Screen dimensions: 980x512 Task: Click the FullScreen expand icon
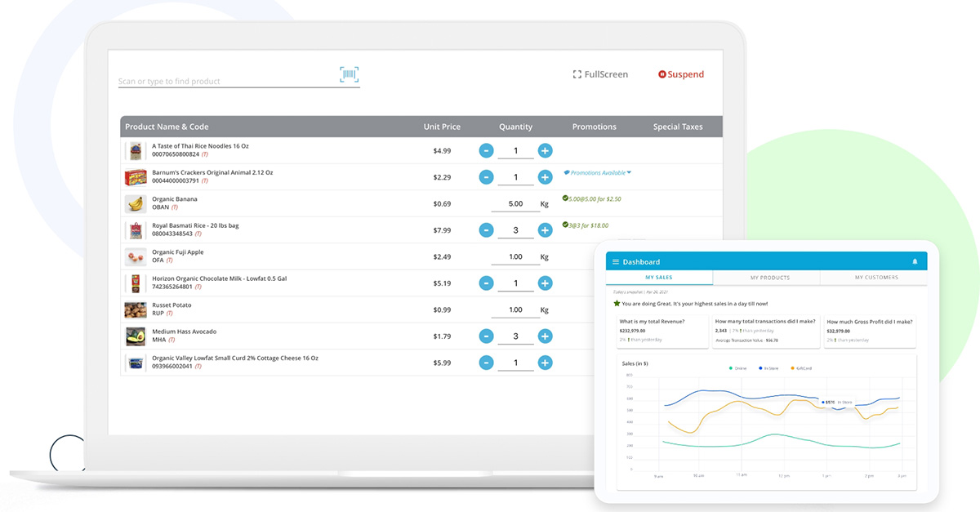(x=577, y=74)
